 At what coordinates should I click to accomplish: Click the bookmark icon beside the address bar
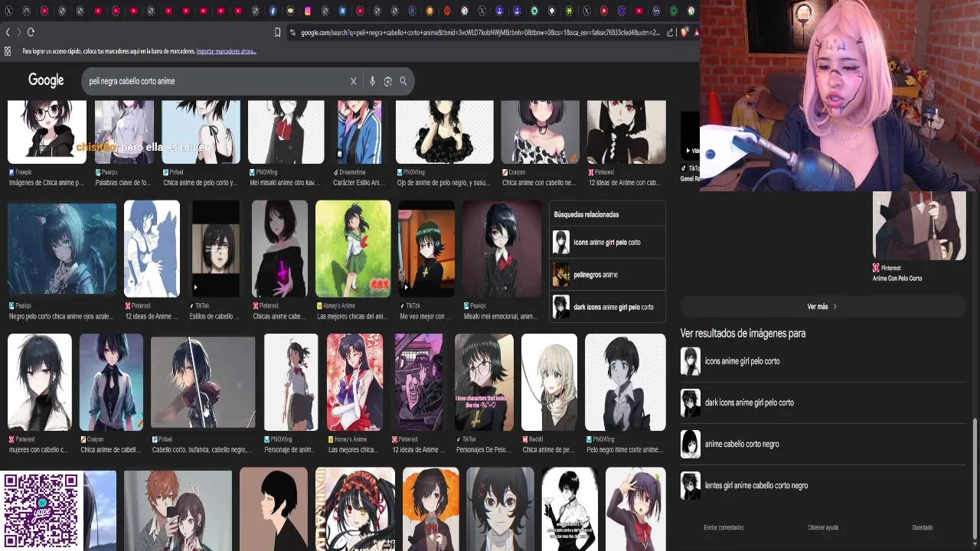[x=277, y=32]
